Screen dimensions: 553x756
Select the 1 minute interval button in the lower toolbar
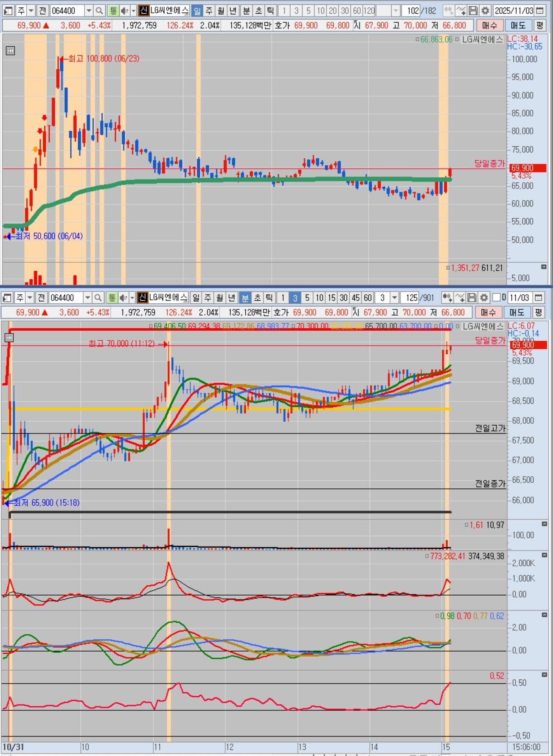(x=283, y=298)
